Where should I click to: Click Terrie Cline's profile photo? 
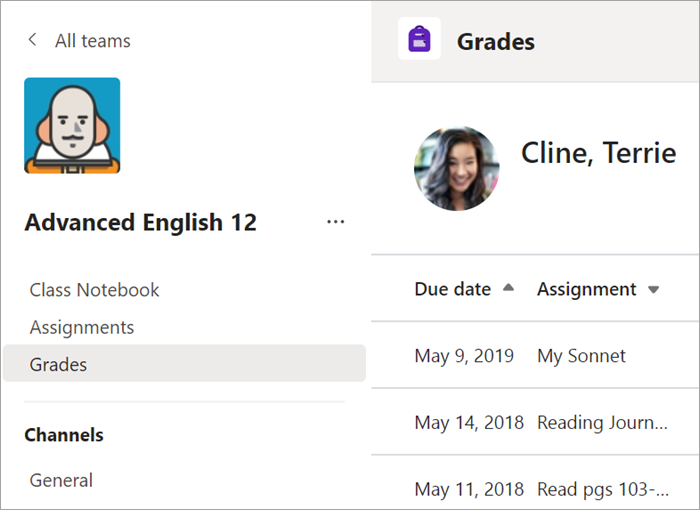(456, 168)
